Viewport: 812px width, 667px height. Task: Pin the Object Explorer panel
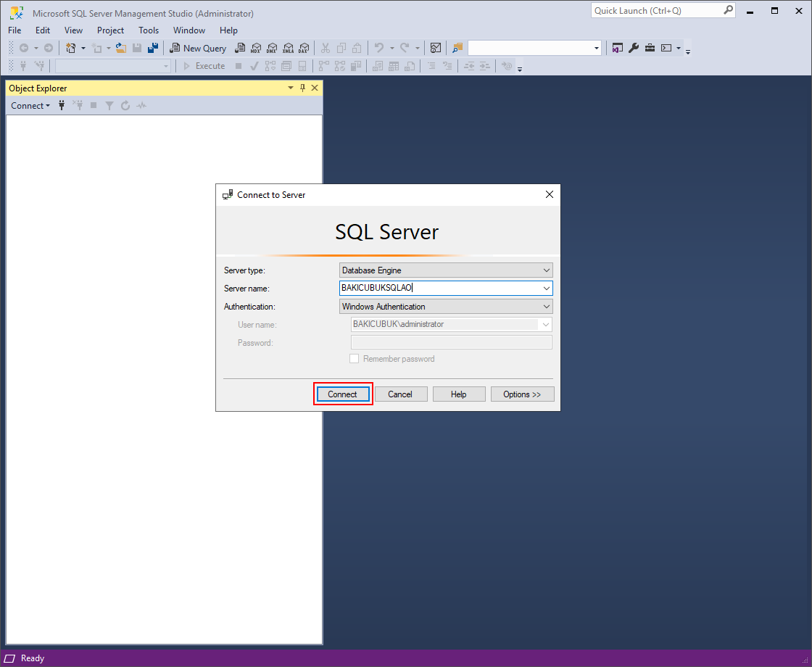click(303, 88)
